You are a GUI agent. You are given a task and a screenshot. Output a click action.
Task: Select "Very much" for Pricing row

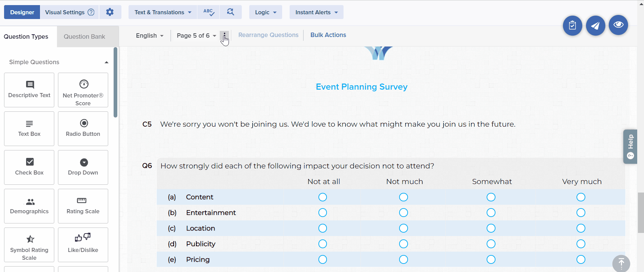[581, 260]
